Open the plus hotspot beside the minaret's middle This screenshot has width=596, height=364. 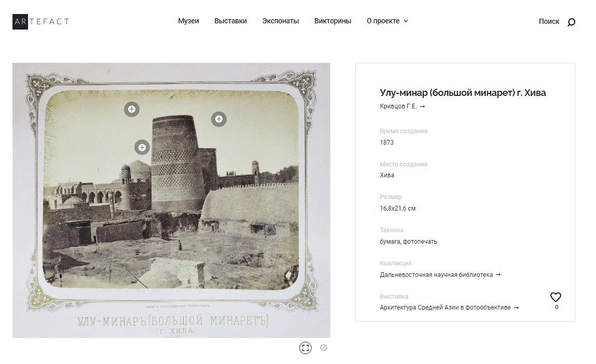(142, 147)
